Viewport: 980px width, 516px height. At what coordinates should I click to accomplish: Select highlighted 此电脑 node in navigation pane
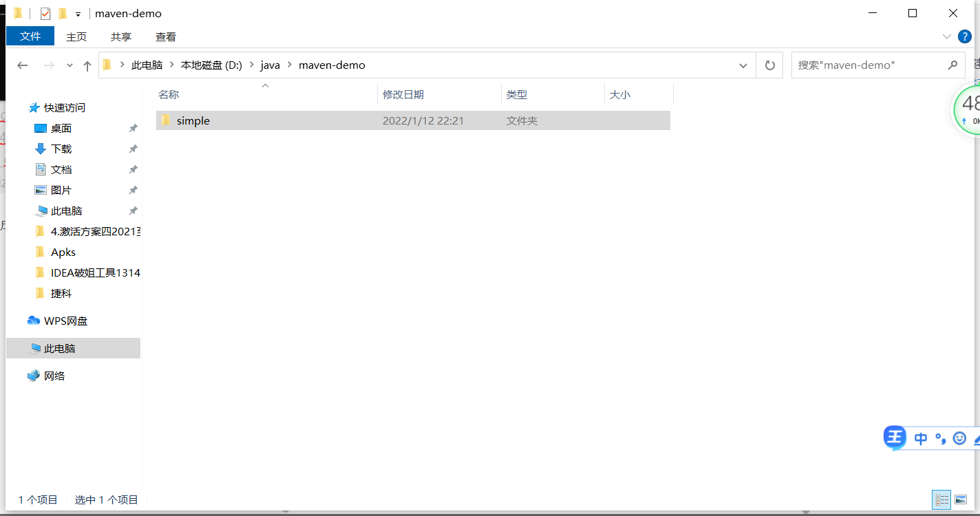[73, 348]
